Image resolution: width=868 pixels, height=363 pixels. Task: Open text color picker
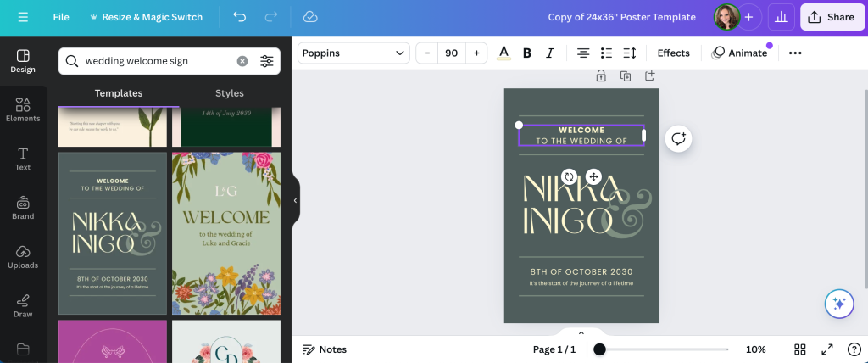click(x=504, y=53)
